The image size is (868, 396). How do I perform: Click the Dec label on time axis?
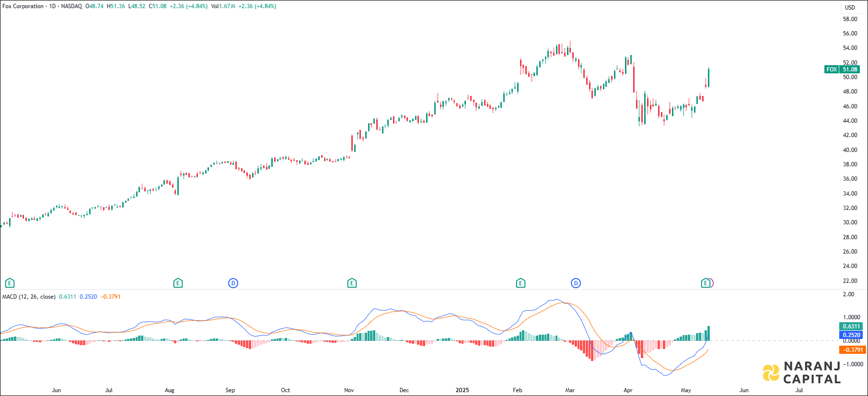404,390
